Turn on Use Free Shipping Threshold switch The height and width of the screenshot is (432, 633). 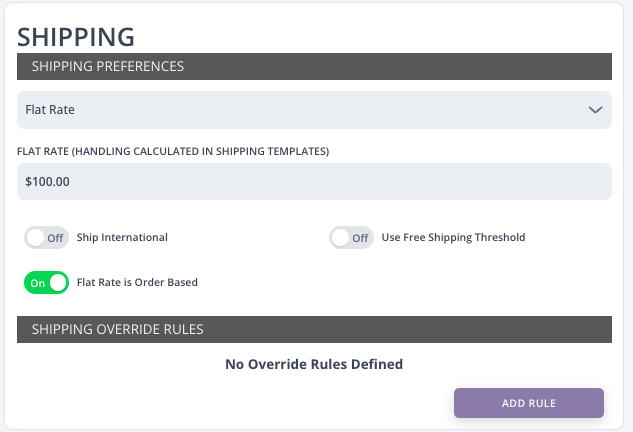coord(351,238)
